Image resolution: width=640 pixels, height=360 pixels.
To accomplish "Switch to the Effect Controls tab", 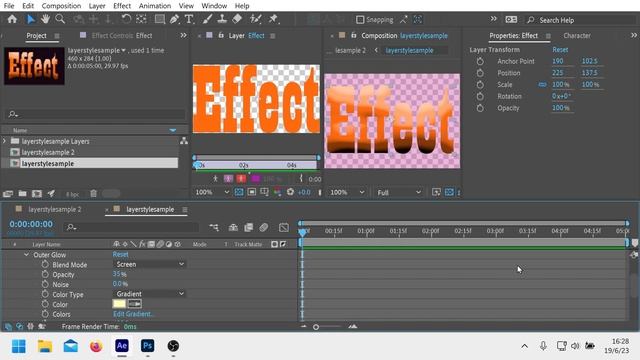I will tap(122, 36).
